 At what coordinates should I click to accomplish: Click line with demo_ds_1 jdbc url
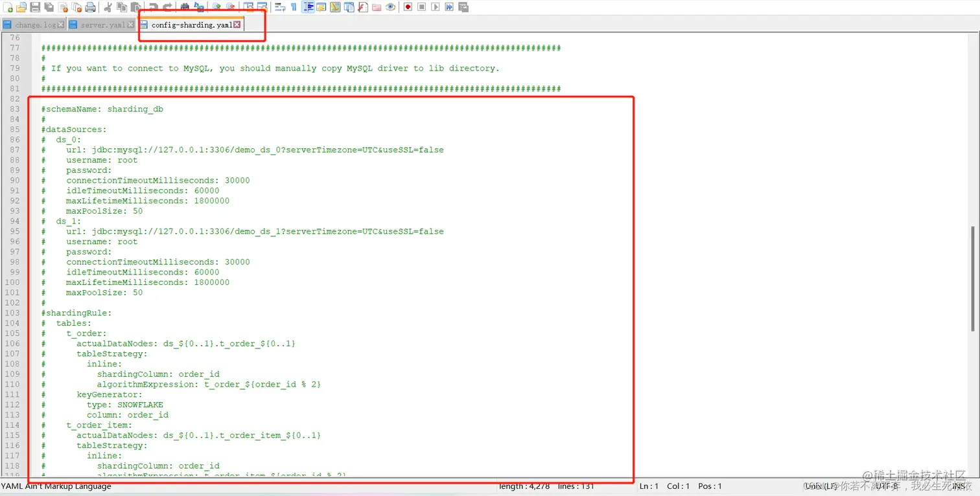(x=242, y=231)
